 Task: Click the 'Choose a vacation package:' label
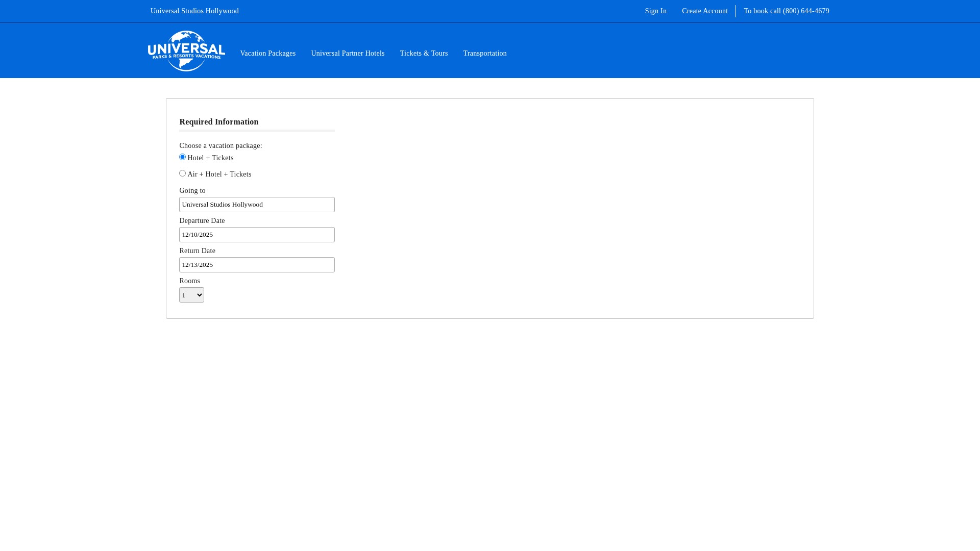click(220, 146)
